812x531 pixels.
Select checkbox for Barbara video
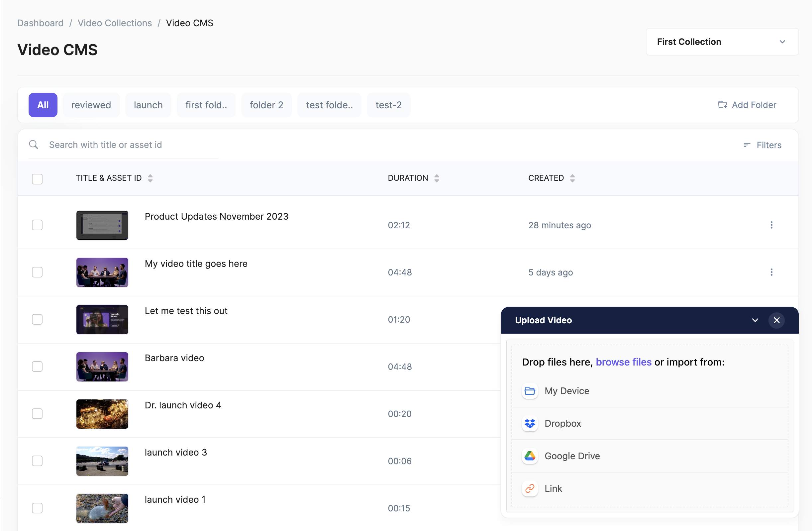coord(37,367)
